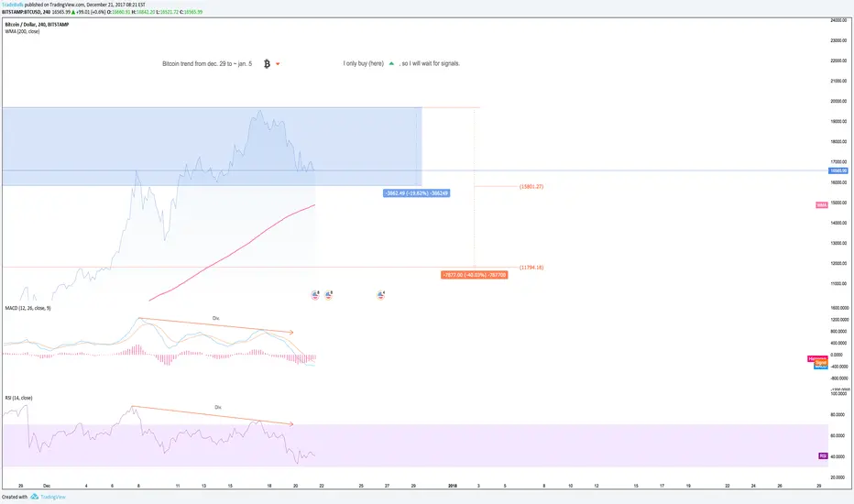The image size is (854, 504).
Task: Open the TradeBalls author profile link
Action: point(13,5)
